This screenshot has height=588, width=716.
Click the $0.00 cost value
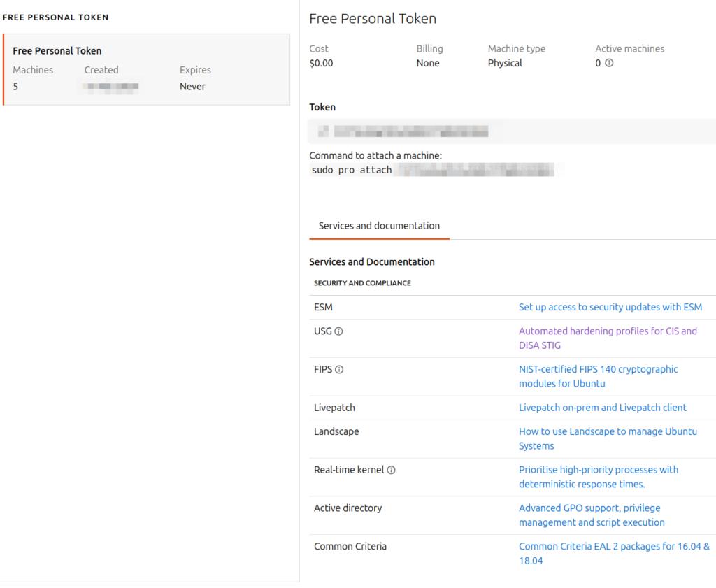(321, 64)
